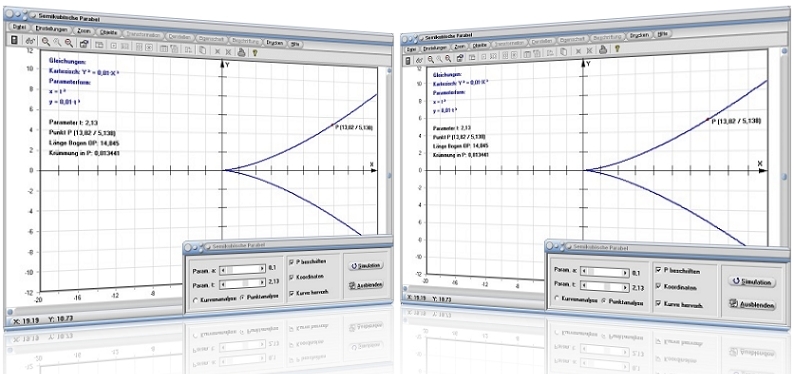
Task: Open the Datei menu in left window
Action: 19,27
